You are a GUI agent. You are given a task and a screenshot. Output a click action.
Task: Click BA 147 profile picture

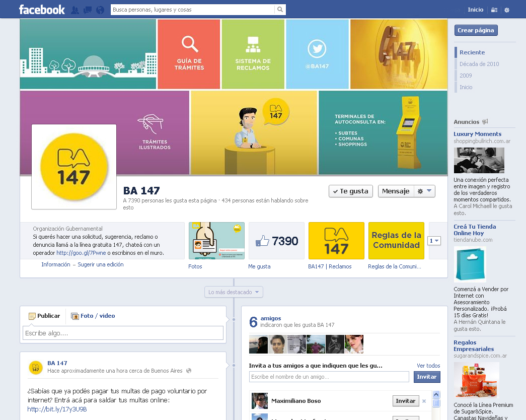pyautogui.click(x=74, y=167)
